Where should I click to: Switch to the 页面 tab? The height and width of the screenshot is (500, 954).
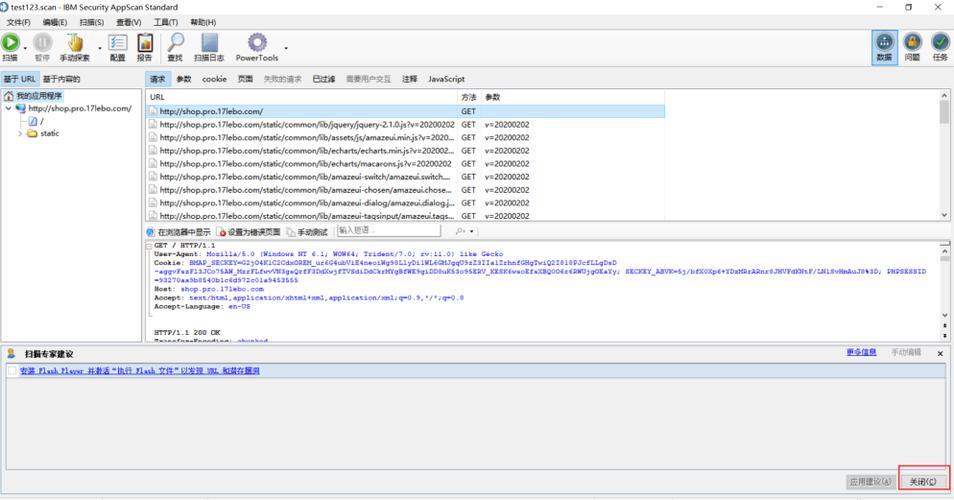point(245,79)
